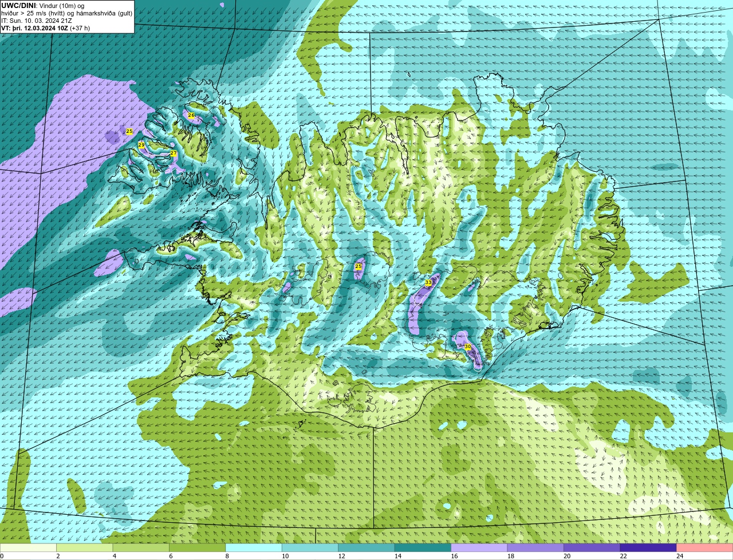Viewport: 733px width, 560px height.
Task: Select the colorbar tick label 14
Action: coord(398,556)
